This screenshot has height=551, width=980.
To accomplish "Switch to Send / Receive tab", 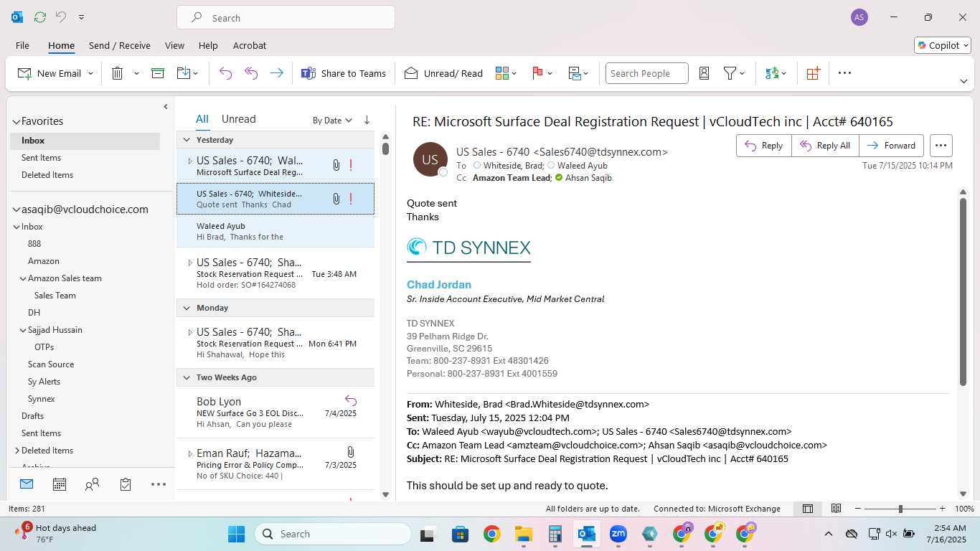I will 120,45.
